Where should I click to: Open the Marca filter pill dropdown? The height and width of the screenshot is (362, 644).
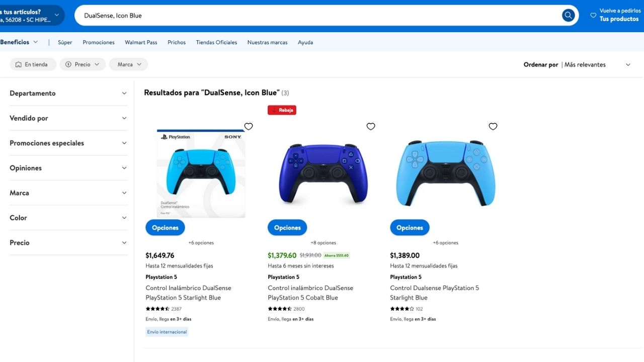tap(128, 64)
